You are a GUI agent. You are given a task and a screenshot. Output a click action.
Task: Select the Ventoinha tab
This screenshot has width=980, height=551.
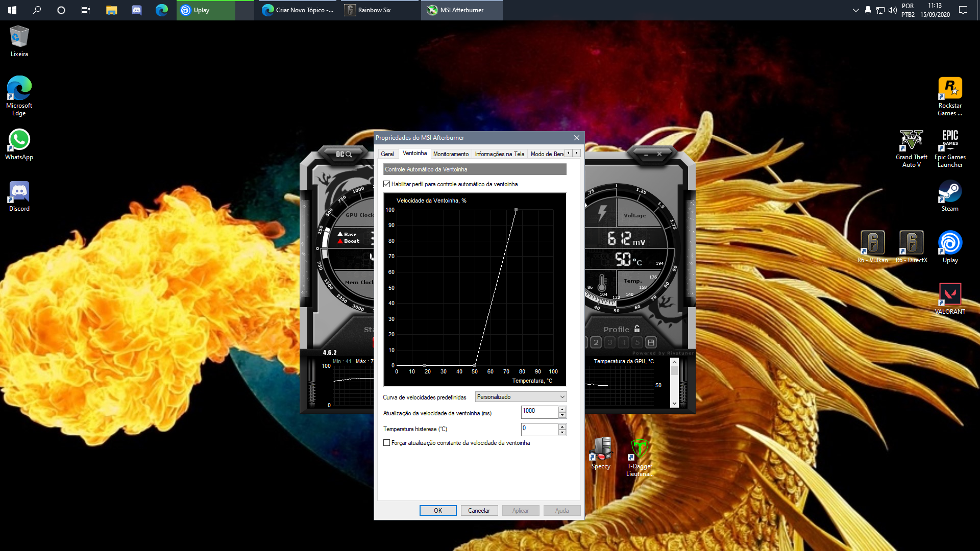coord(414,153)
